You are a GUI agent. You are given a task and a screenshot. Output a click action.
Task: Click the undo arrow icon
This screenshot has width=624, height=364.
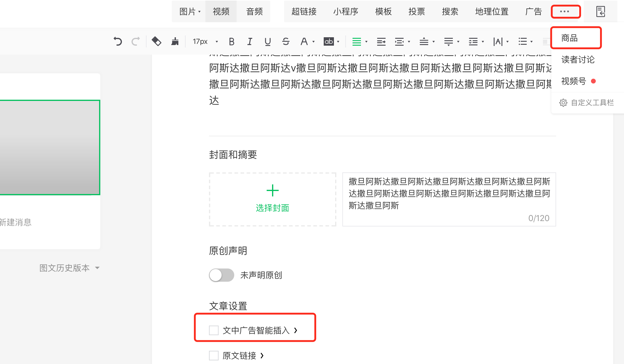117,41
